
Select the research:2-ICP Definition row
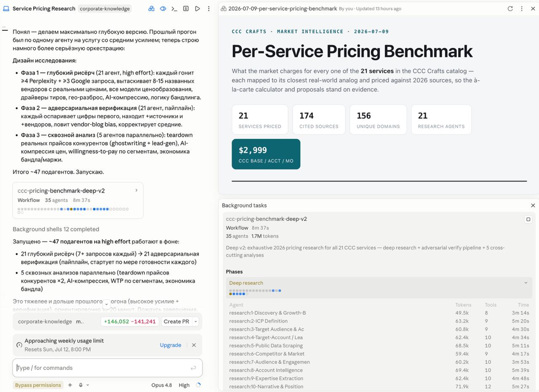(x=379, y=321)
